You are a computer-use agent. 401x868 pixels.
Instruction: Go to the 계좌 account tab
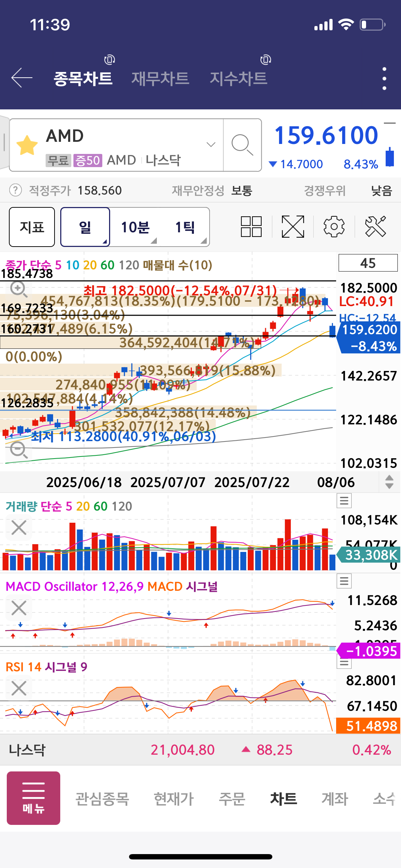(335, 799)
